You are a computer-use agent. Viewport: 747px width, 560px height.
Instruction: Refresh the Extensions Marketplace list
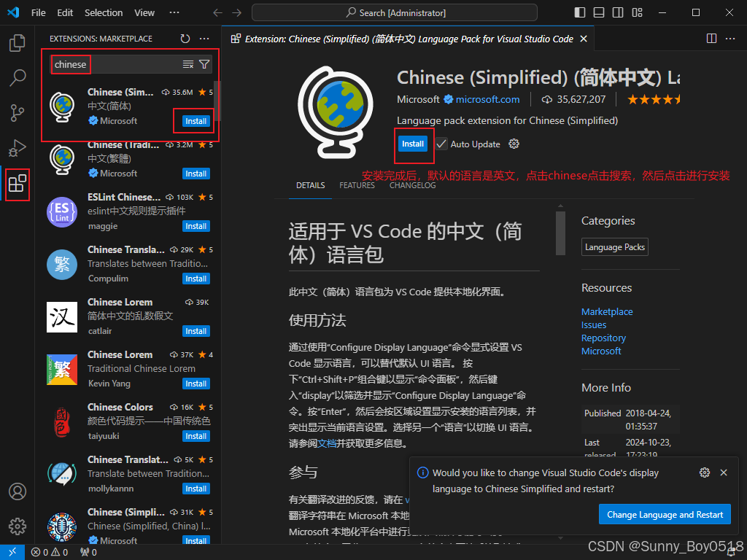point(185,39)
